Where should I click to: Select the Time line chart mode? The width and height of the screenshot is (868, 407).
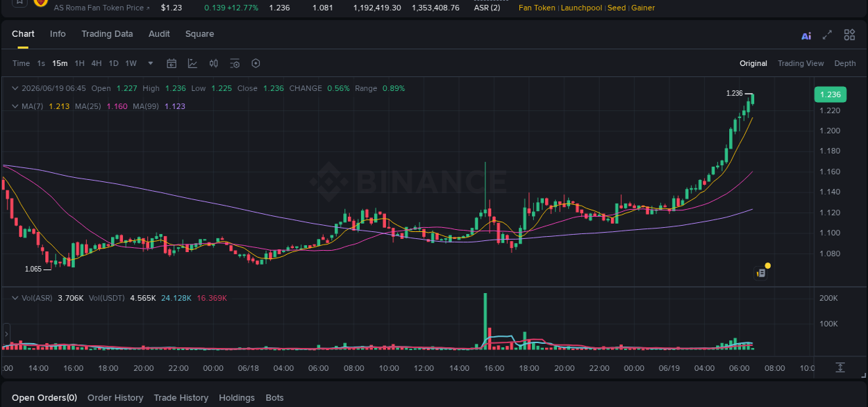point(21,63)
